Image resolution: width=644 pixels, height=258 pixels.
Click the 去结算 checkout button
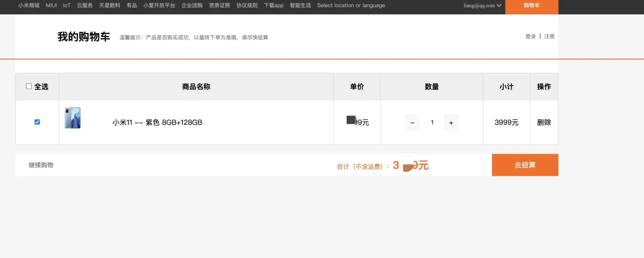click(525, 165)
